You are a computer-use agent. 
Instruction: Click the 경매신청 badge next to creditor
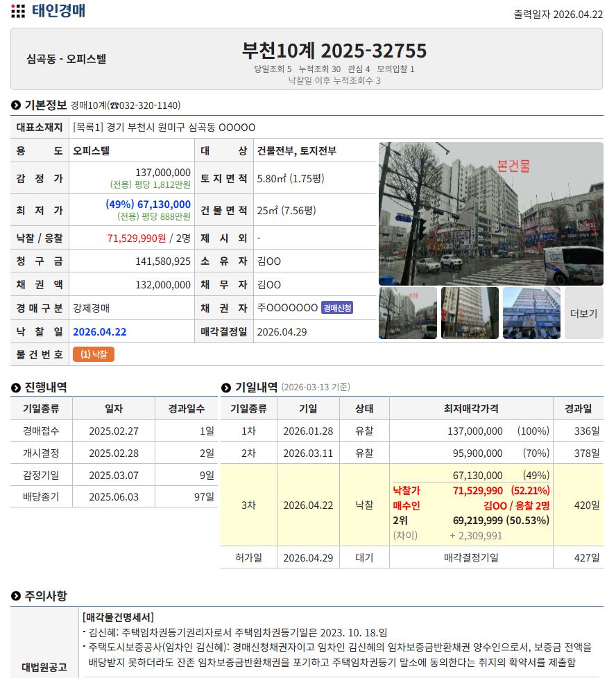[x=337, y=308]
